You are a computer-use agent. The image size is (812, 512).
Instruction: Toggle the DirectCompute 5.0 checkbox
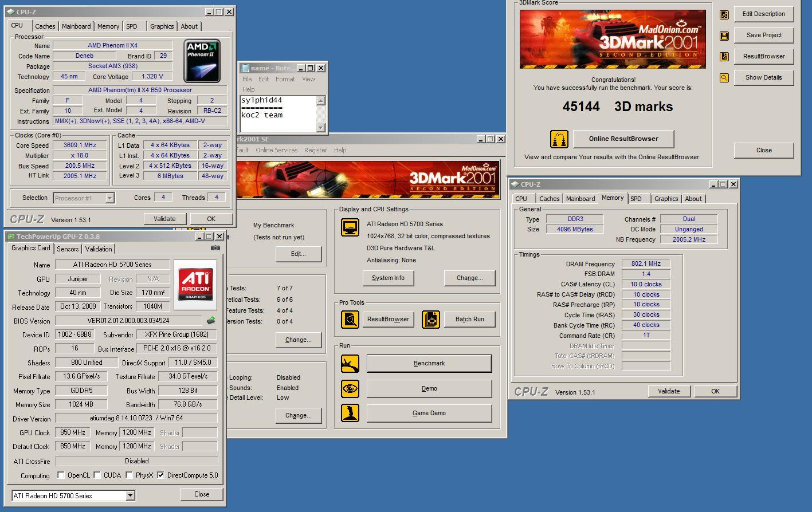tap(160, 475)
